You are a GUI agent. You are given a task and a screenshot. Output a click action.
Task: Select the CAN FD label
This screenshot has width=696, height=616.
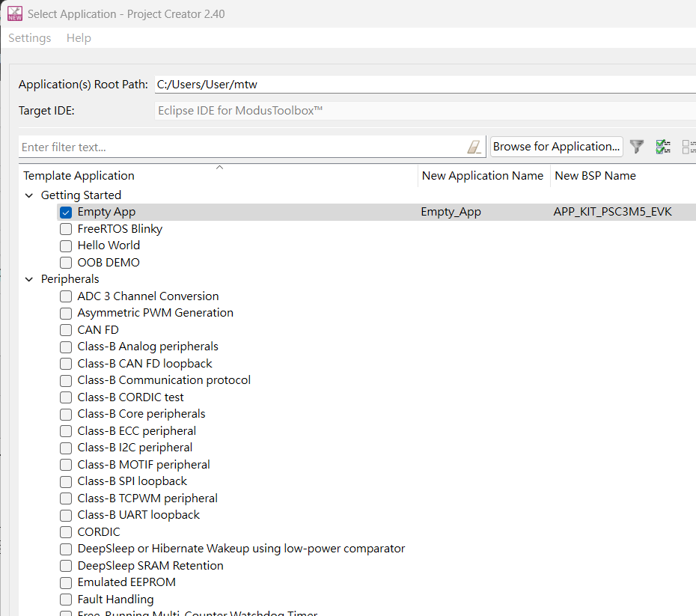coord(98,330)
